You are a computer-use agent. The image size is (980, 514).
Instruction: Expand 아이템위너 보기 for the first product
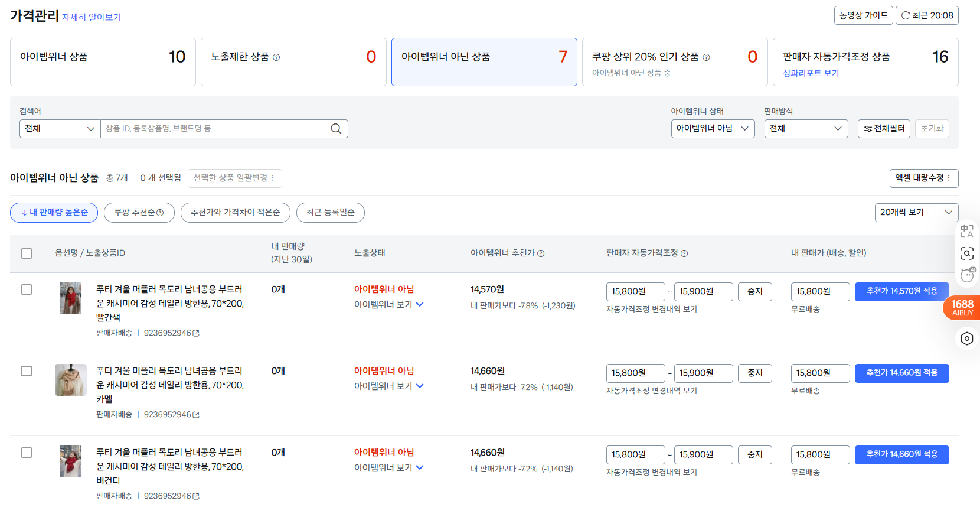[389, 305]
